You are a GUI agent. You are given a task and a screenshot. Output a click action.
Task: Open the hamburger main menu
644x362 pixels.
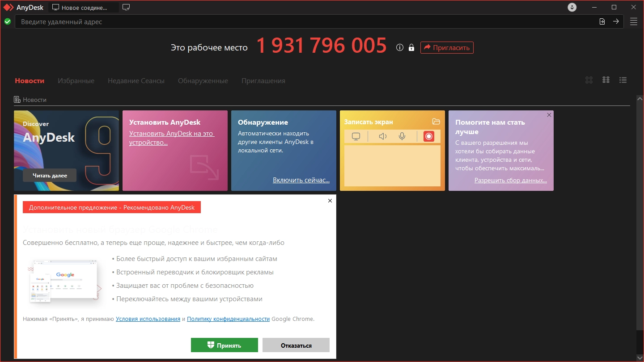tap(634, 21)
